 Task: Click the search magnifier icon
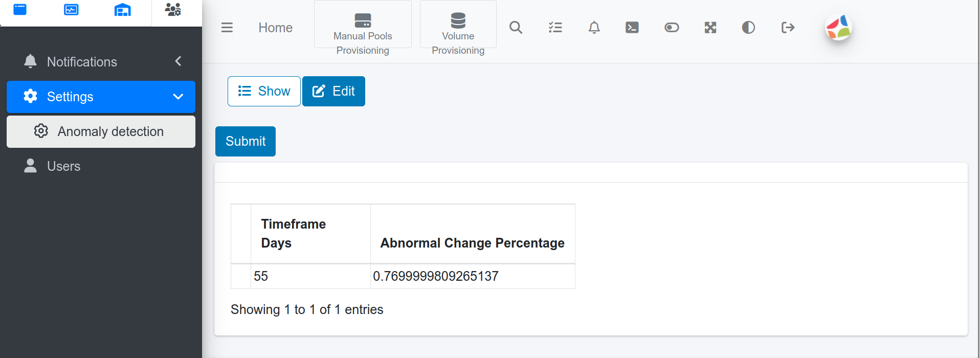516,28
